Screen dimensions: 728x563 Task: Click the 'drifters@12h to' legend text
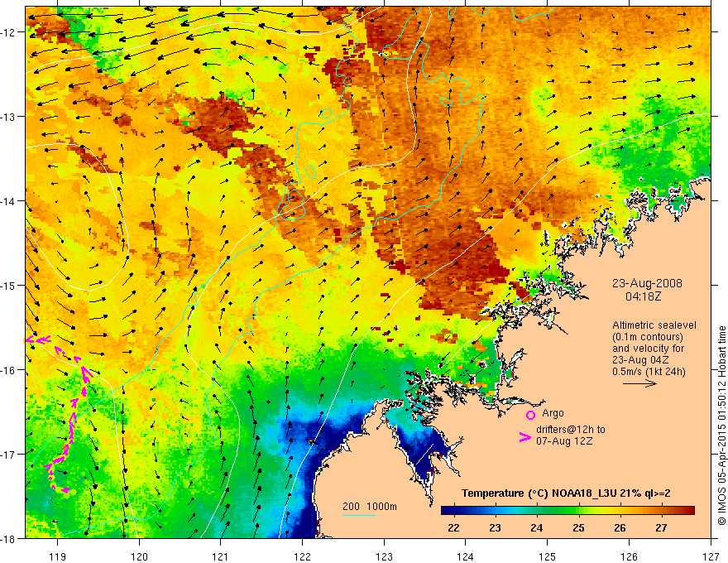[x=571, y=430]
